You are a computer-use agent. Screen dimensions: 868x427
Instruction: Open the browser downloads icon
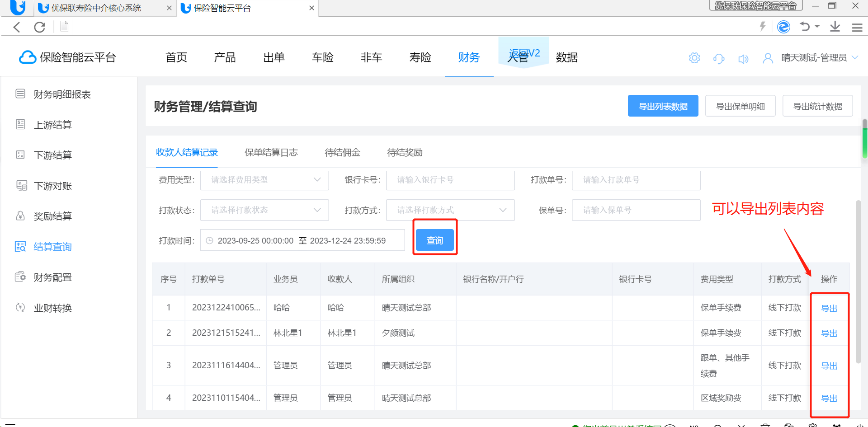[835, 26]
